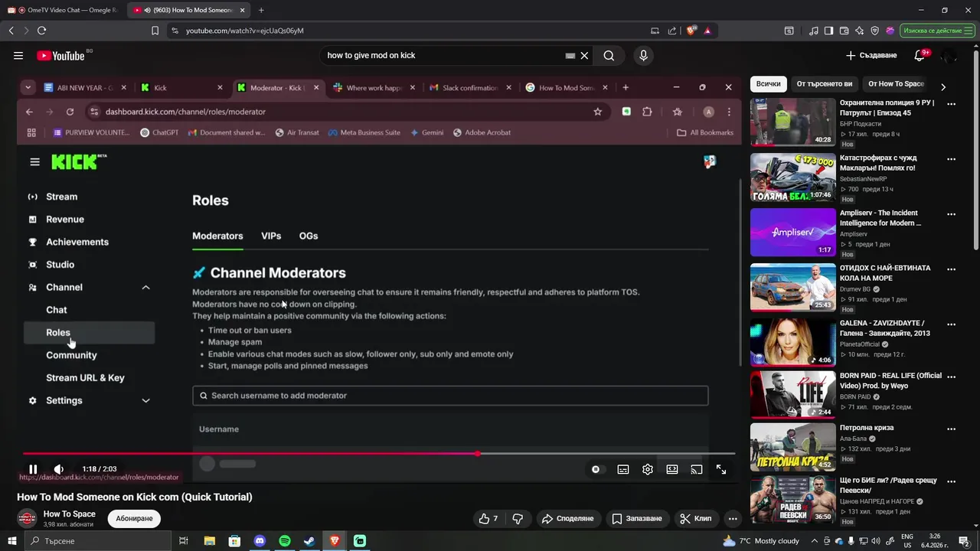Cast video to a TV
The width and height of the screenshot is (980, 551).
[697, 469]
